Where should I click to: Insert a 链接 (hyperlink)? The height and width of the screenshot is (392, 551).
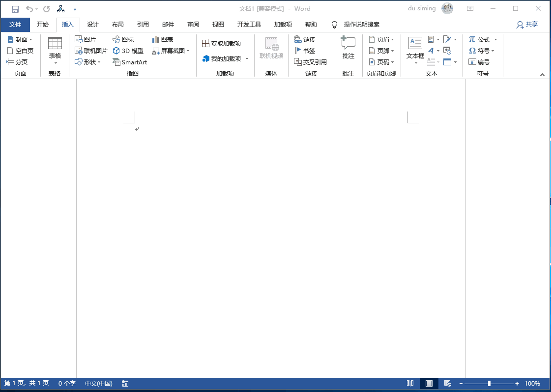[x=304, y=40]
